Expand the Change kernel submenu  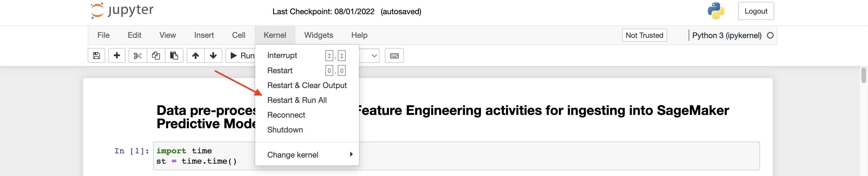[307, 155]
